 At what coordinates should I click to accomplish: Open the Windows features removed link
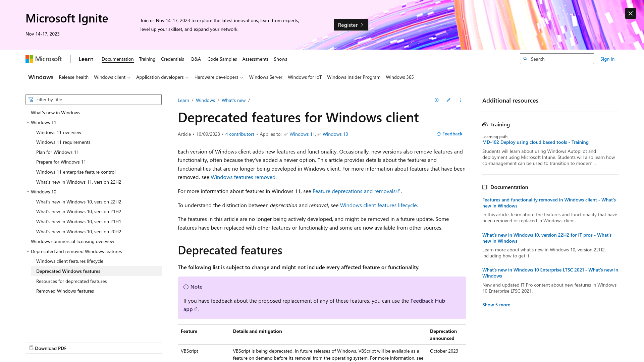point(243,177)
